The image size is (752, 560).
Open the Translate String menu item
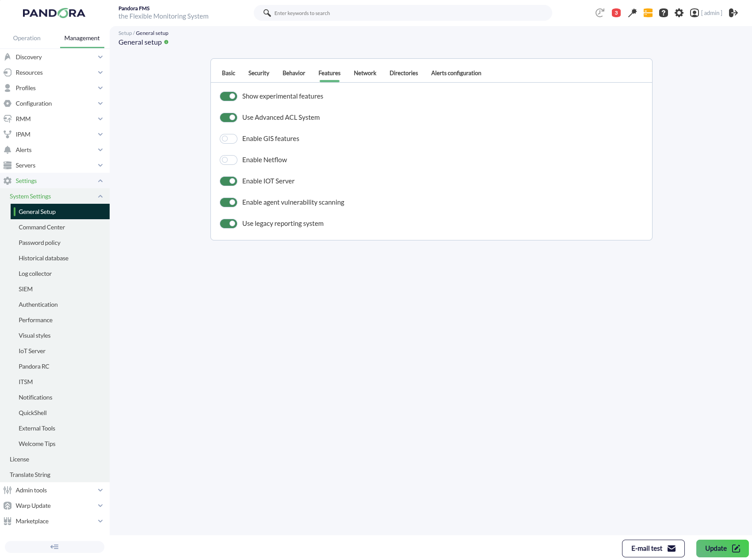point(30,475)
